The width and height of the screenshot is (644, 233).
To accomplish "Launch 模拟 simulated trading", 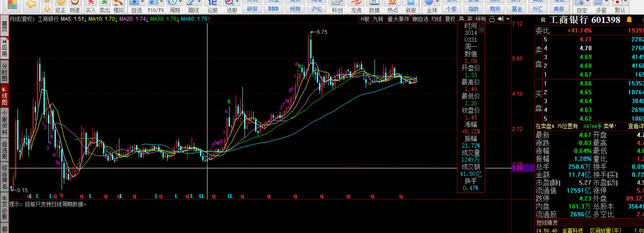I will click(118, 6).
